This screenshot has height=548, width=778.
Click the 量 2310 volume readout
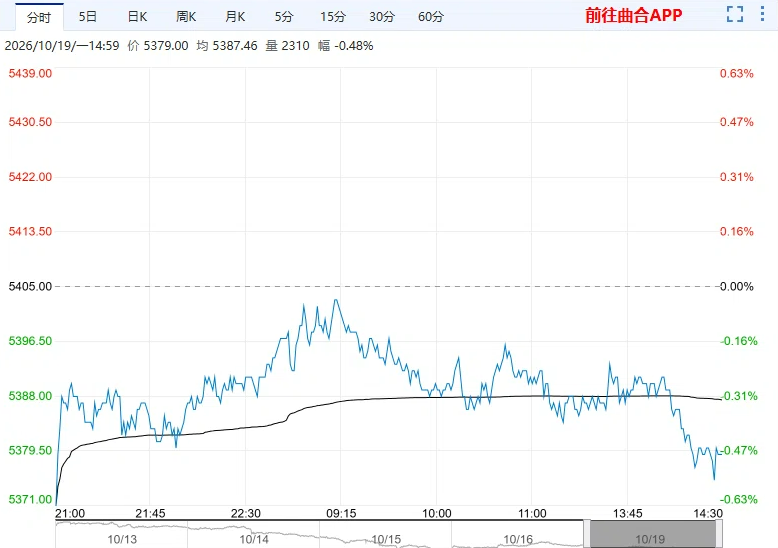point(287,46)
